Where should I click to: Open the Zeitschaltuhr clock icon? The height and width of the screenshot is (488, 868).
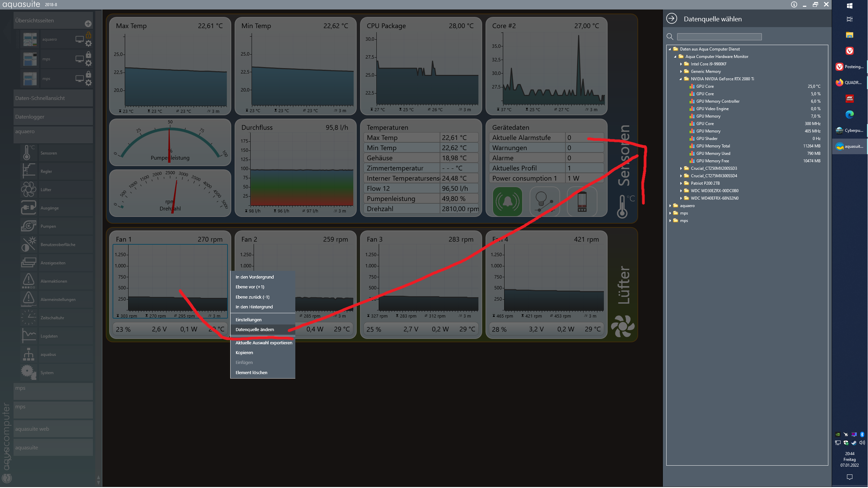[28, 318]
